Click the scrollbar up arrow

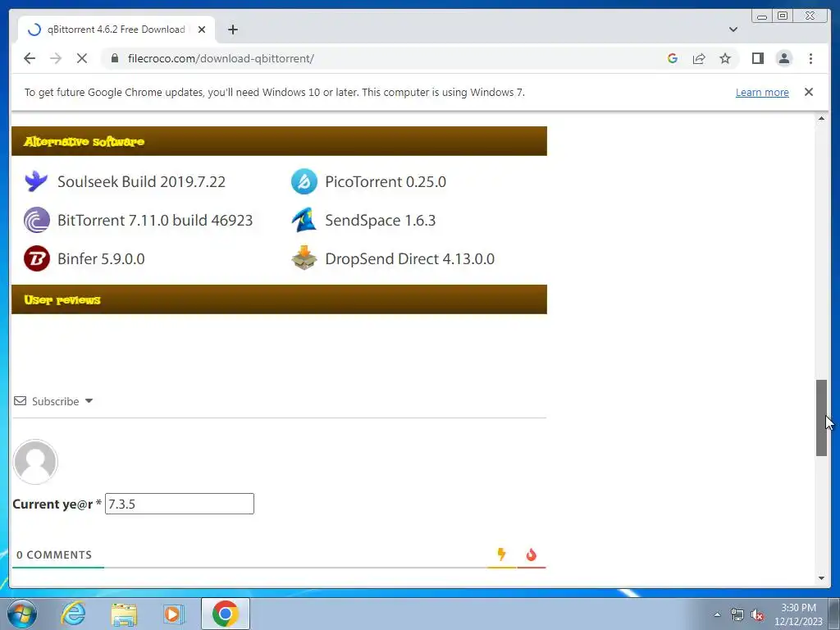(x=821, y=118)
